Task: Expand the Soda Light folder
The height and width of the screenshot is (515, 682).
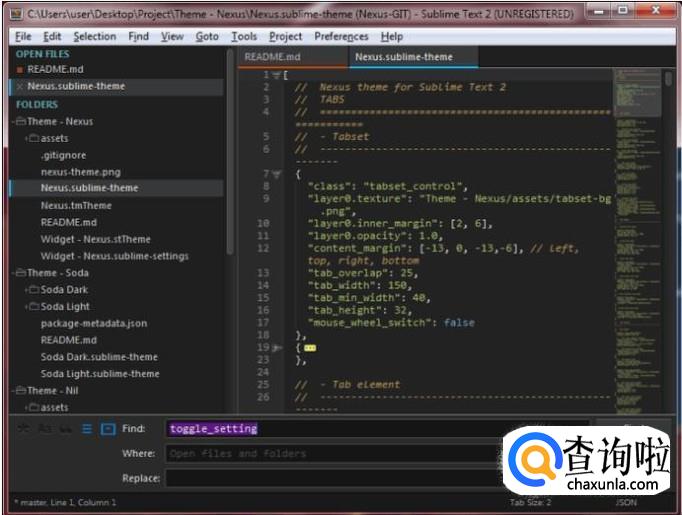Action: point(27,306)
